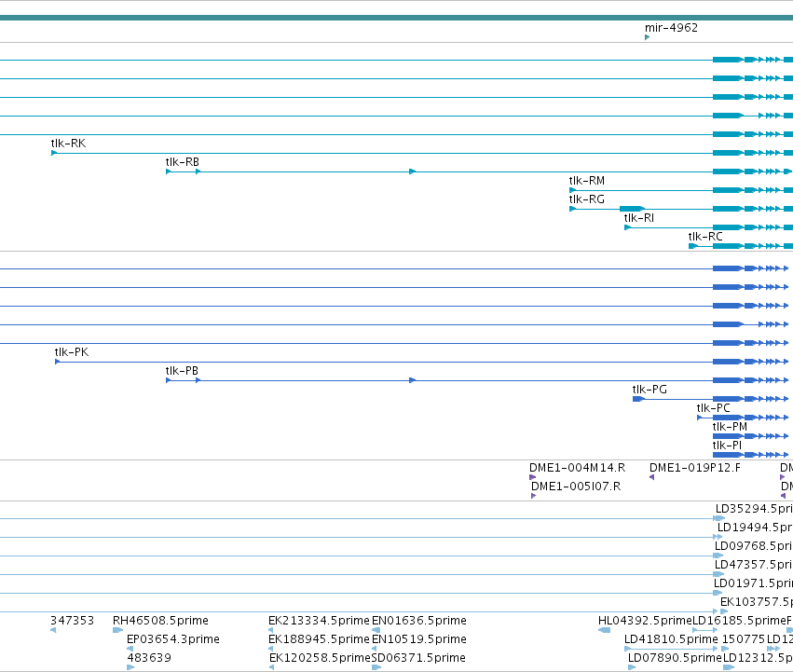Click LD01971.5prime EST

point(753,584)
